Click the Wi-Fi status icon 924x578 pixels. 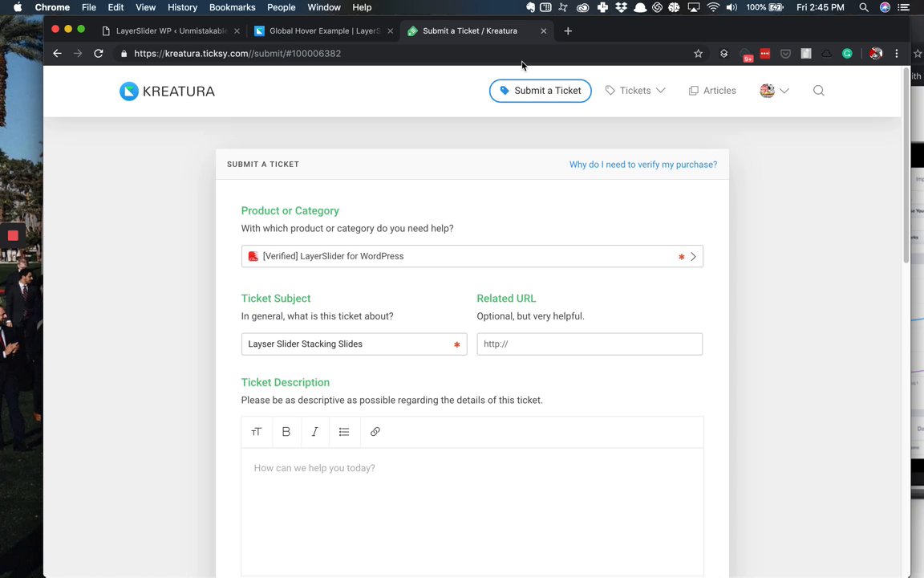[x=713, y=7]
